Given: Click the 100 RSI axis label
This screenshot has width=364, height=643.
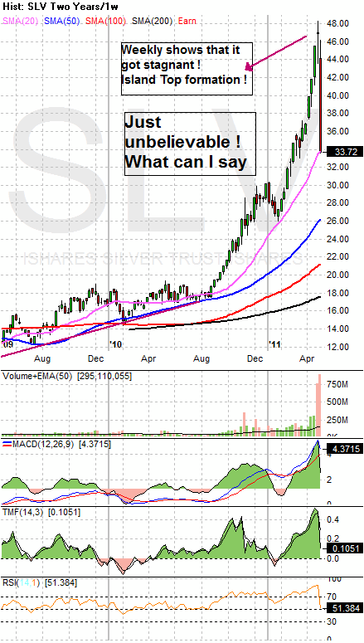Looking at the screenshot, I should coord(334,579).
